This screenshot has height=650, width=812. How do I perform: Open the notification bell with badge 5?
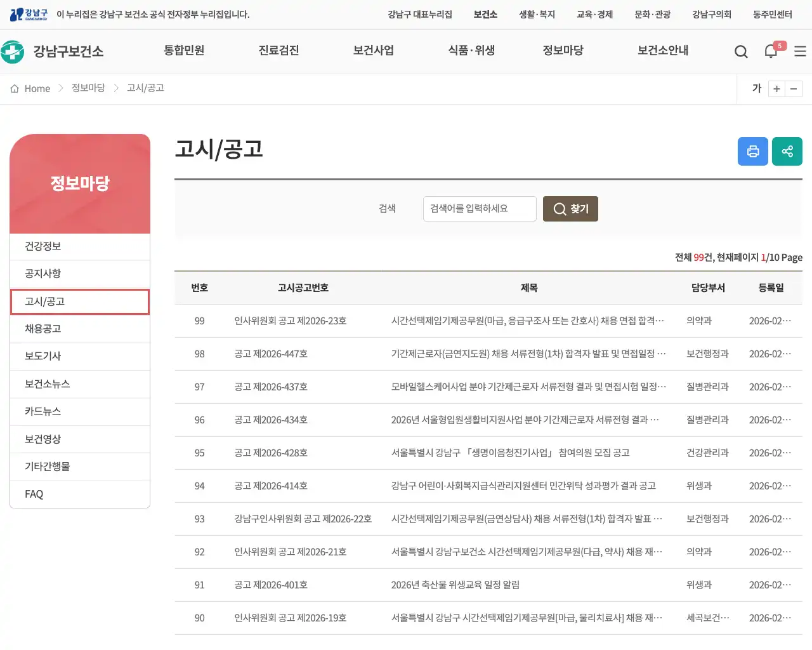point(771,51)
